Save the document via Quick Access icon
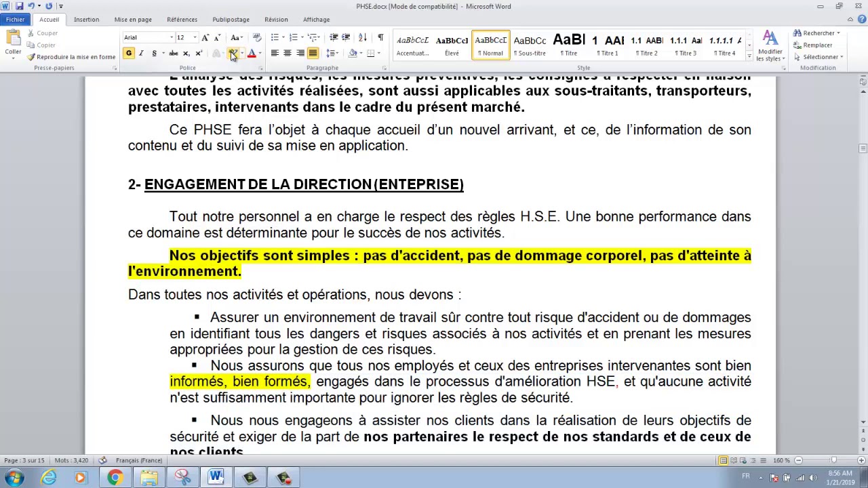 point(18,6)
